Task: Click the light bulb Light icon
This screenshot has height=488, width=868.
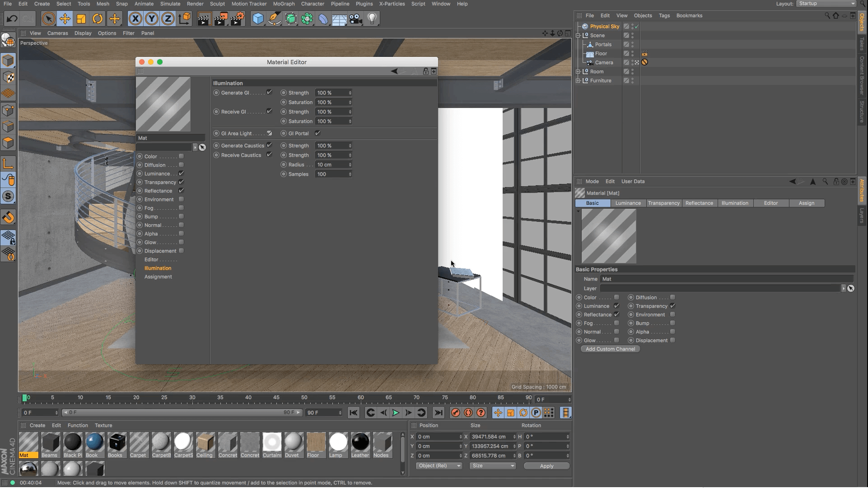Action: tap(372, 19)
